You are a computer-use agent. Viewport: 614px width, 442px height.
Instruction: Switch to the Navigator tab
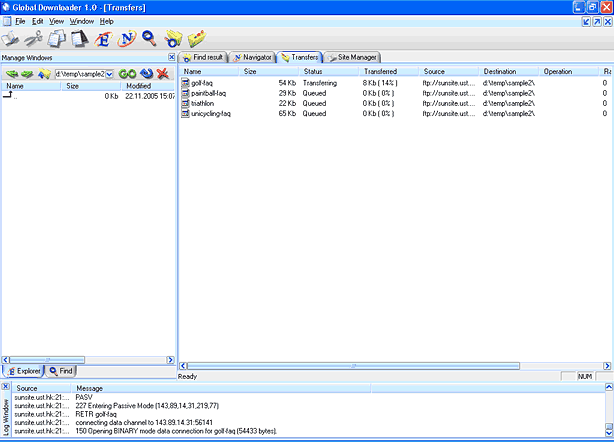(253, 57)
